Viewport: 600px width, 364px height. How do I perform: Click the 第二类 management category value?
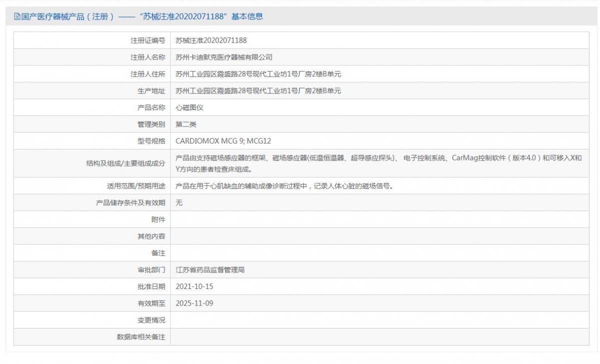point(186,124)
